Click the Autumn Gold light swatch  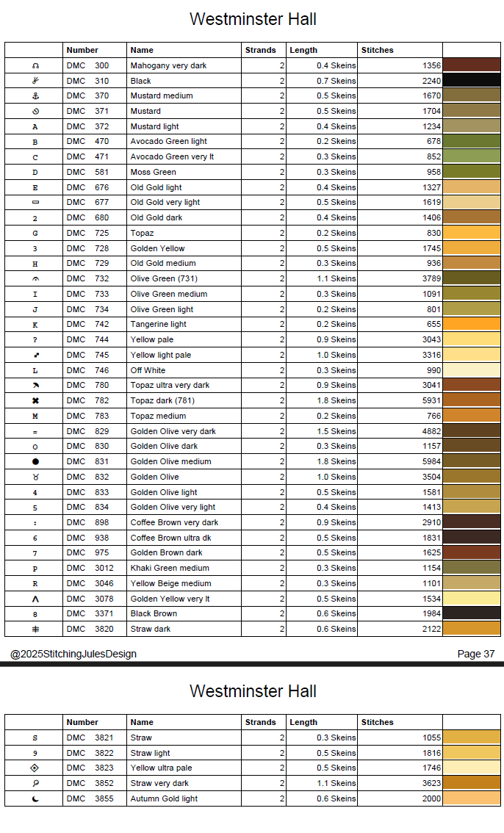[471, 798]
